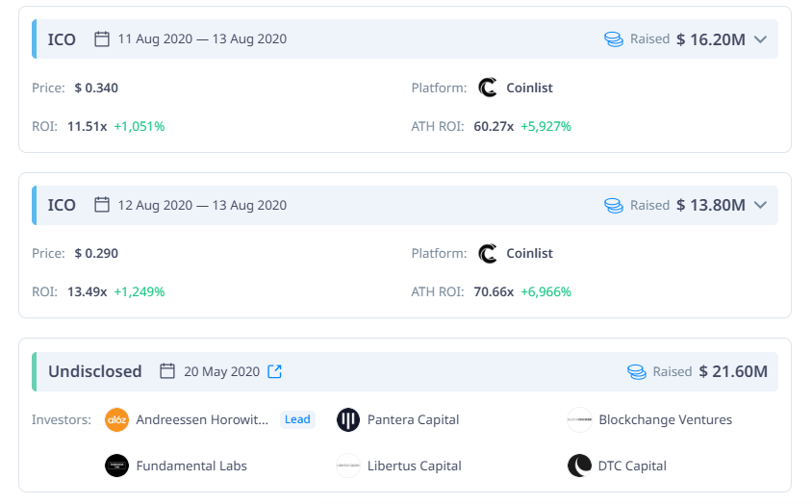Expand the $ 16.20M ICO round chevron
This screenshot has width=812, height=504.
point(760,39)
